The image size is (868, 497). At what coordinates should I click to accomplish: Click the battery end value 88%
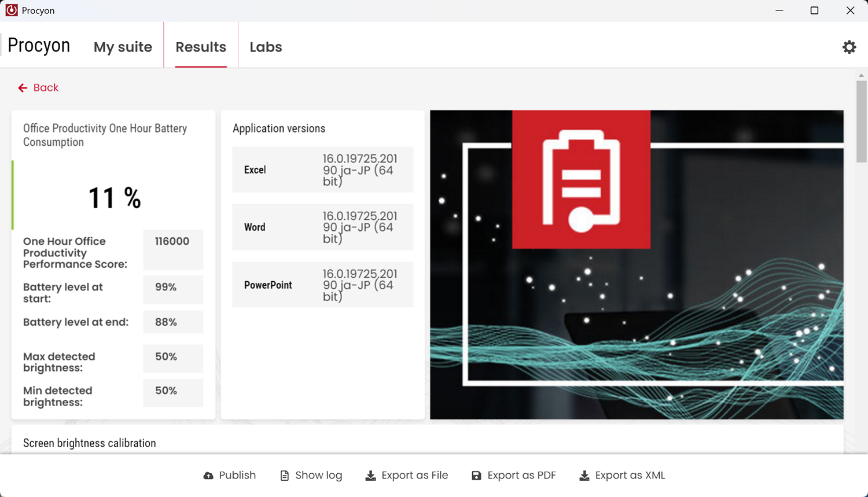click(x=166, y=322)
